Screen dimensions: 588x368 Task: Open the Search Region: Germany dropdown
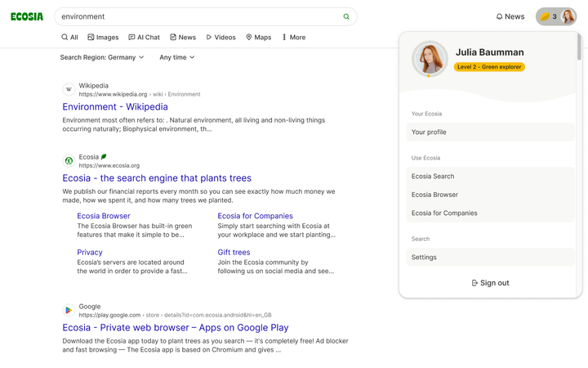pos(102,57)
